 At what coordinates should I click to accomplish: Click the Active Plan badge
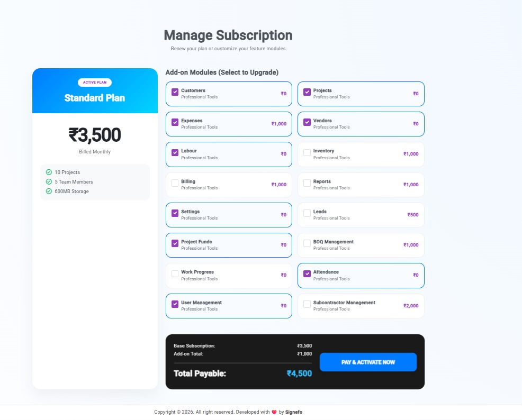click(95, 83)
